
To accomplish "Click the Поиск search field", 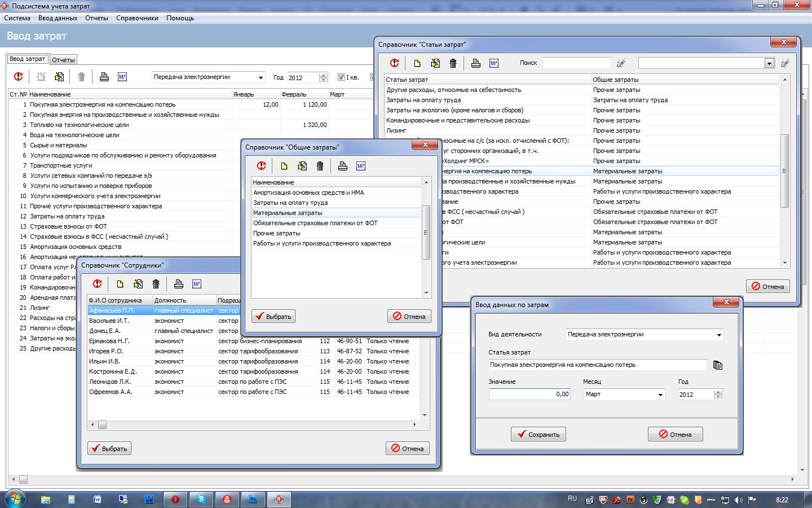I will point(576,63).
